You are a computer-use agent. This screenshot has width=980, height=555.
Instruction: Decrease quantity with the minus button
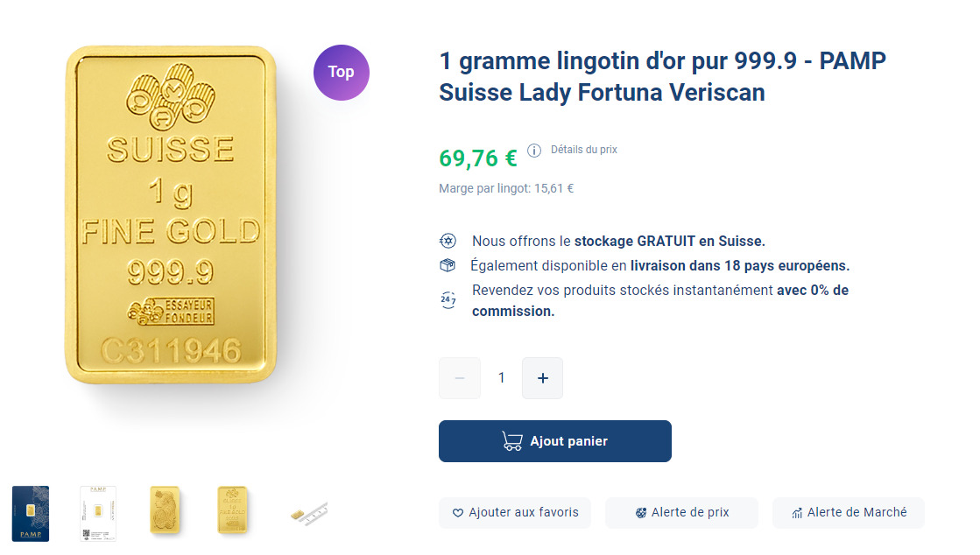459,377
